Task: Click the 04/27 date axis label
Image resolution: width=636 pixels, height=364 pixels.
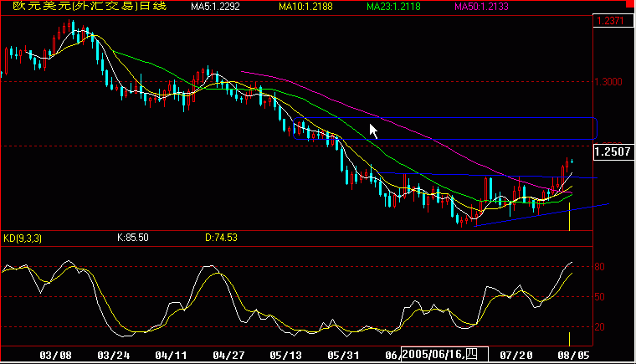Action: (x=228, y=356)
